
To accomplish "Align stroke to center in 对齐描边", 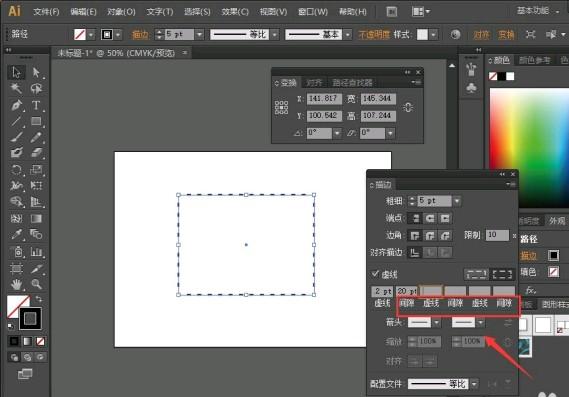I will (x=415, y=252).
